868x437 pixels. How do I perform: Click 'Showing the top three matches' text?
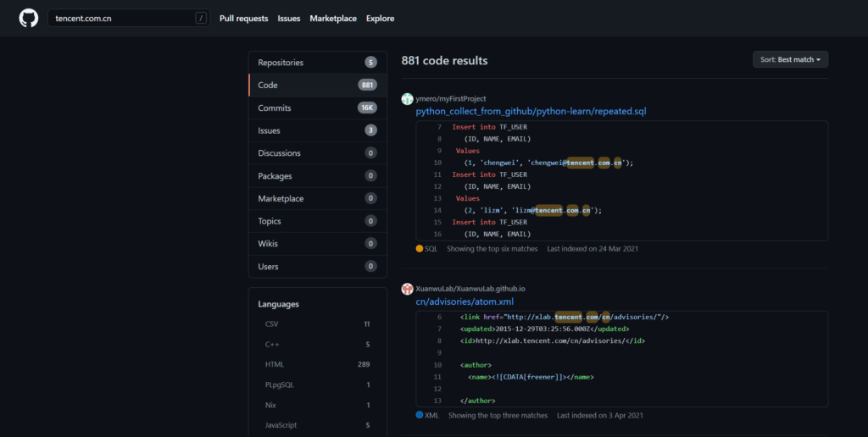tap(498, 415)
